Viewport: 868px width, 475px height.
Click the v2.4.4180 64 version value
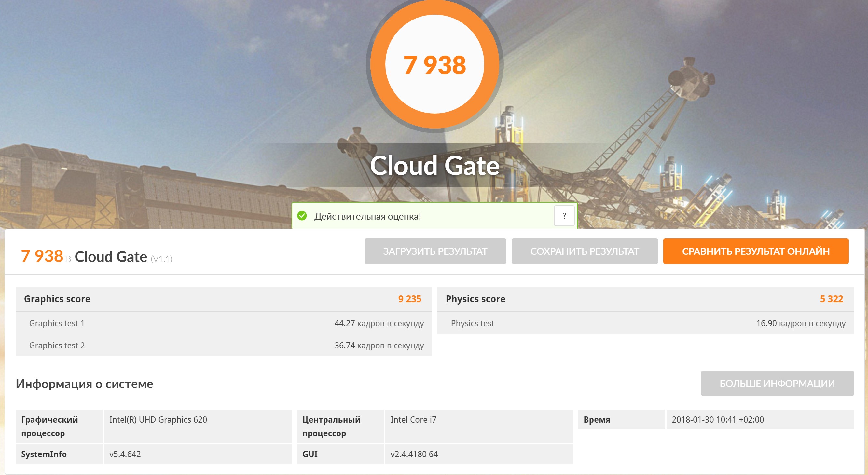414,454
